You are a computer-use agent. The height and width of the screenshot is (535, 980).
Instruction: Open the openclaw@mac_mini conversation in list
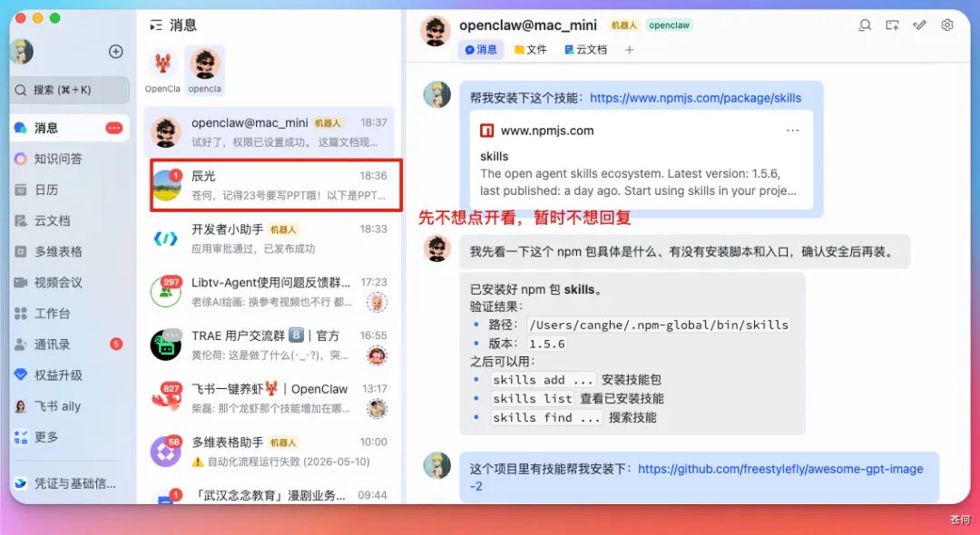point(269,131)
